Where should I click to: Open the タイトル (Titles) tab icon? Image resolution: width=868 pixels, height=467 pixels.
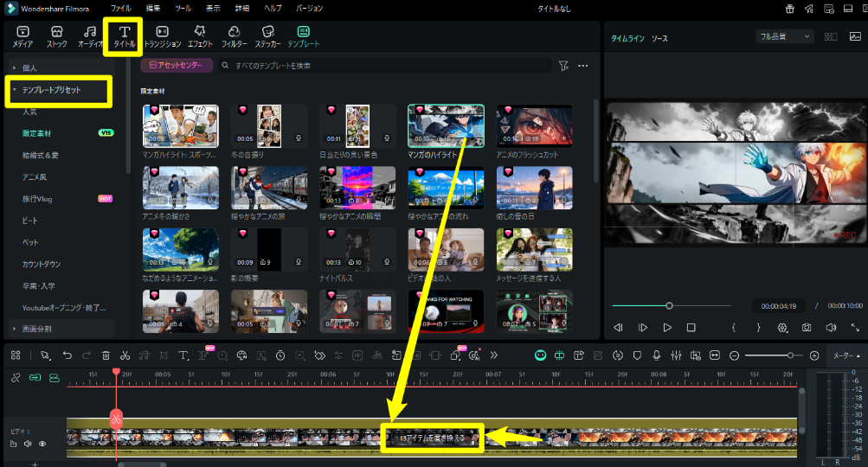tap(123, 35)
